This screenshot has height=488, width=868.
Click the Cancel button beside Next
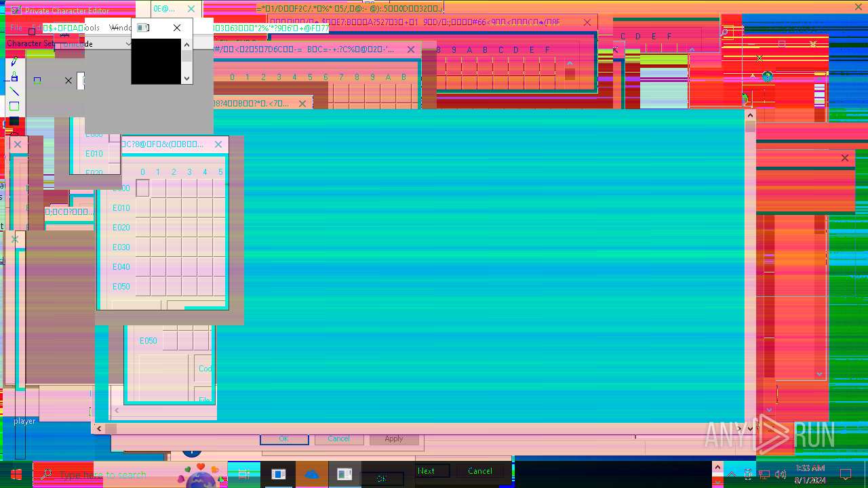click(x=480, y=471)
